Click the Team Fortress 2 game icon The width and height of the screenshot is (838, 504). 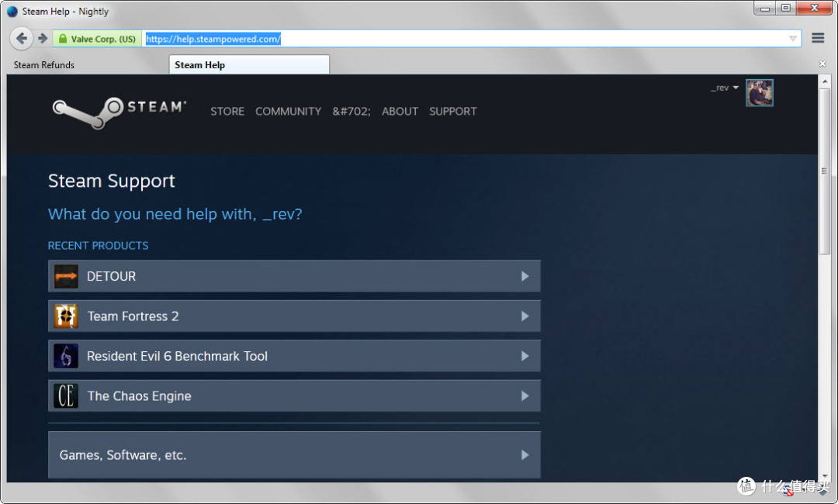(66, 316)
